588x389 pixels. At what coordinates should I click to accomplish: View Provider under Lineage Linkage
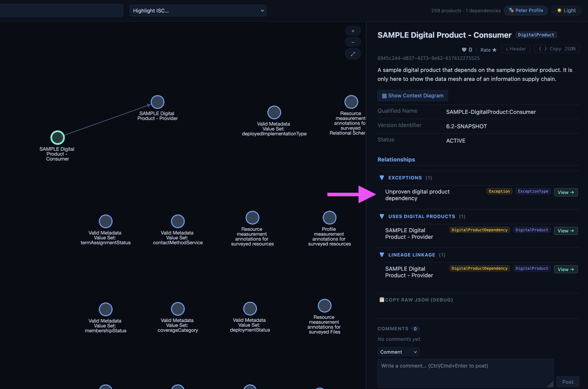click(x=566, y=269)
